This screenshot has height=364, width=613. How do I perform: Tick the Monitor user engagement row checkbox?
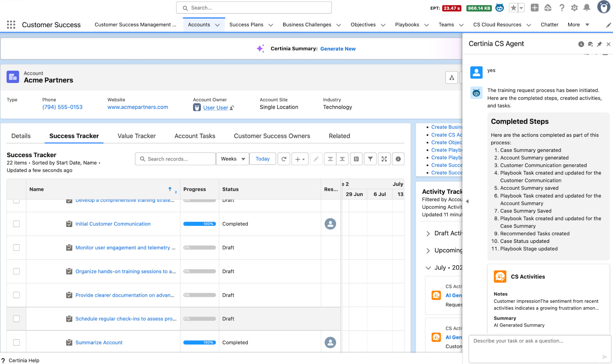coord(16,247)
